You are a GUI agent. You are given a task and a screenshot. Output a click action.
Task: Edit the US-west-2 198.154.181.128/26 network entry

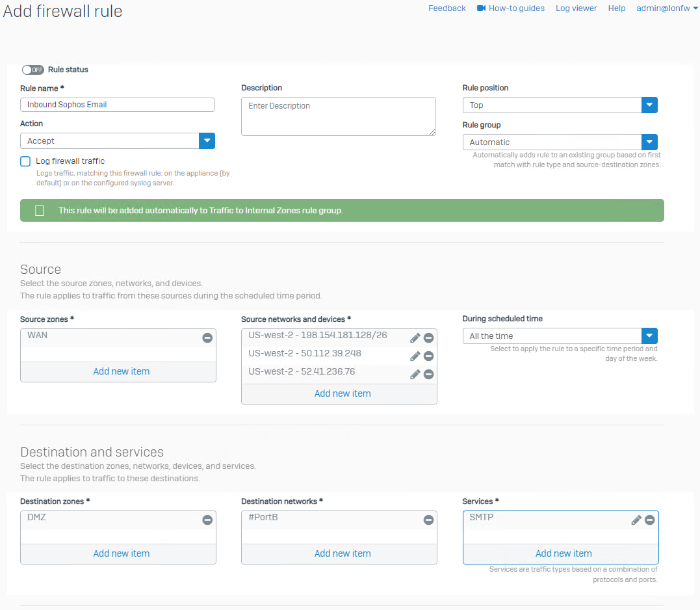[415, 338]
